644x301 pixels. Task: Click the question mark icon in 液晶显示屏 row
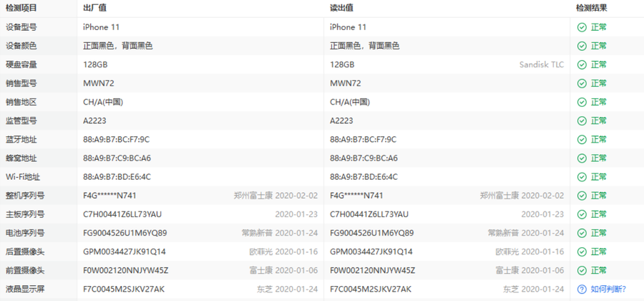582,289
